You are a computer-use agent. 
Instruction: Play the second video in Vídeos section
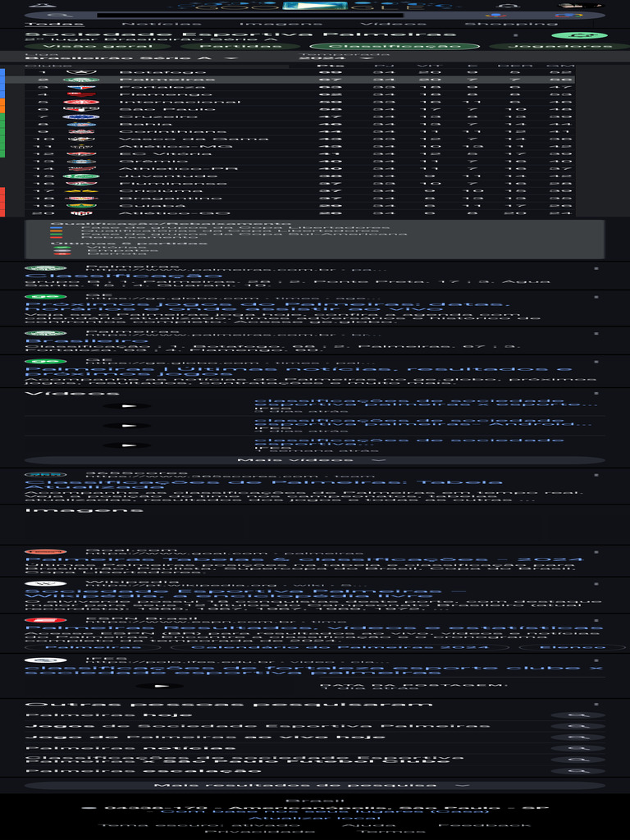pos(127,426)
